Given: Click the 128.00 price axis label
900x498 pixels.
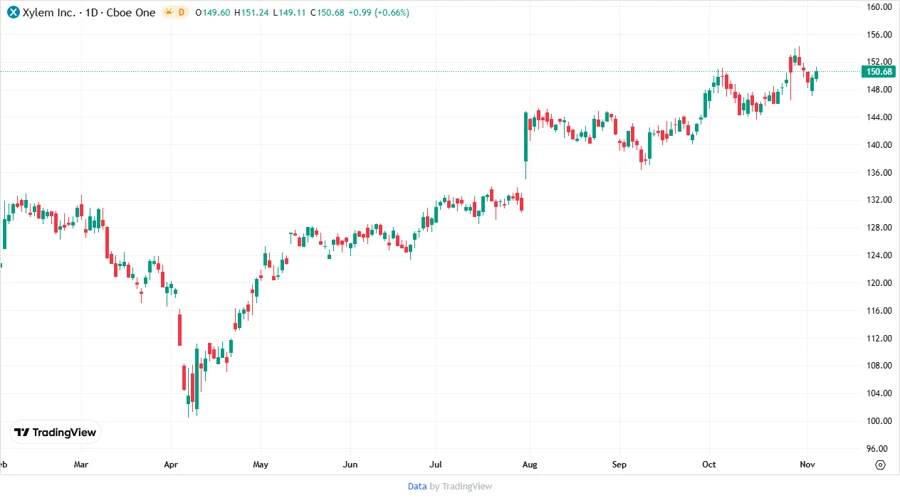Looking at the screenshot, I should point(879,227).
